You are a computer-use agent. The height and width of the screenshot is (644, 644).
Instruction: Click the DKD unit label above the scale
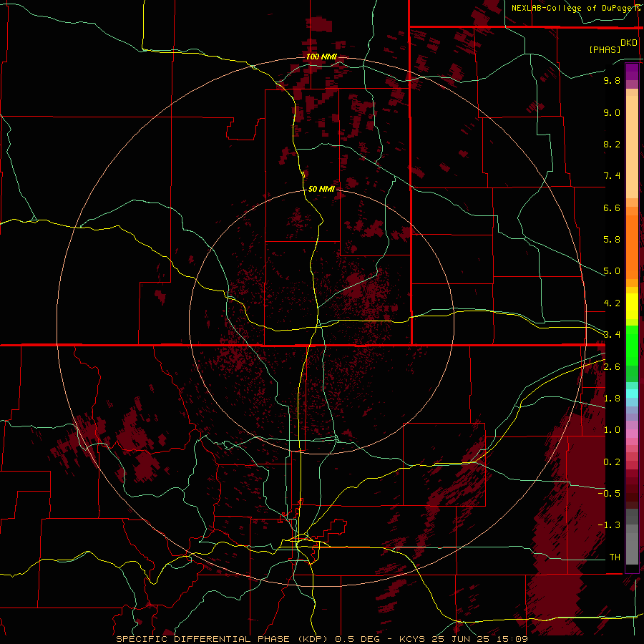(x=629, y=43)
